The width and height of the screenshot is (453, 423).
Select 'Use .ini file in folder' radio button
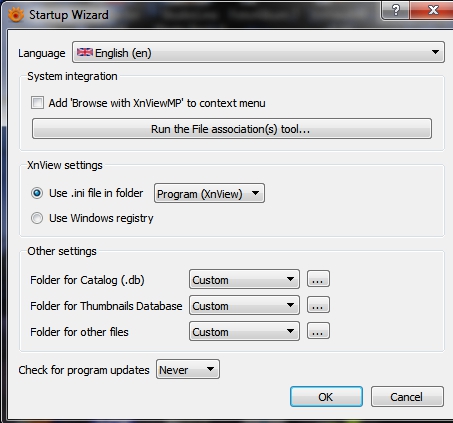pos(37,193)
